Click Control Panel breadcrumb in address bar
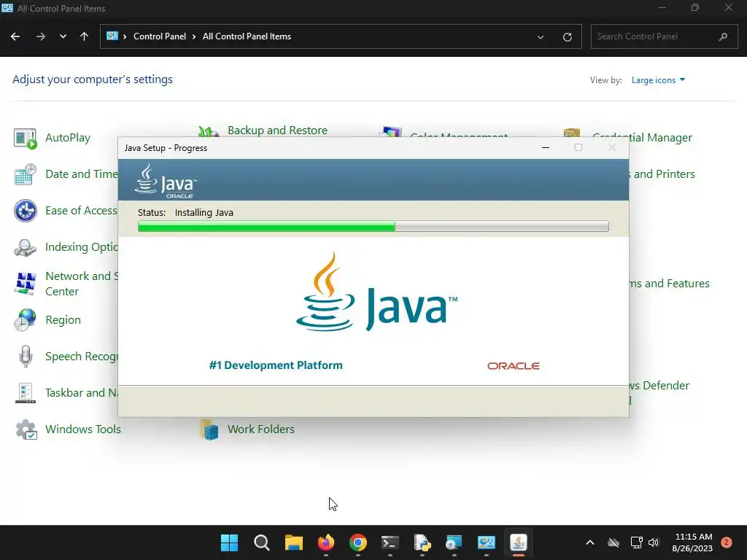747x560 pixels. pyautogui.click(x=160, y=36)
